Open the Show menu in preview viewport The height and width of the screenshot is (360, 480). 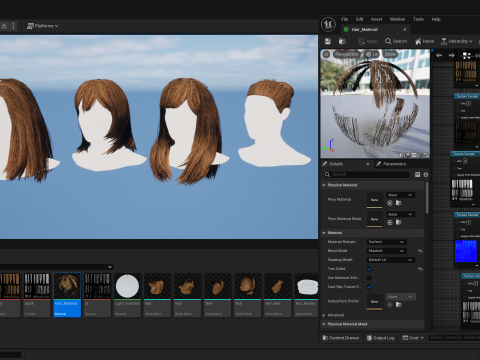coord(390,54)
